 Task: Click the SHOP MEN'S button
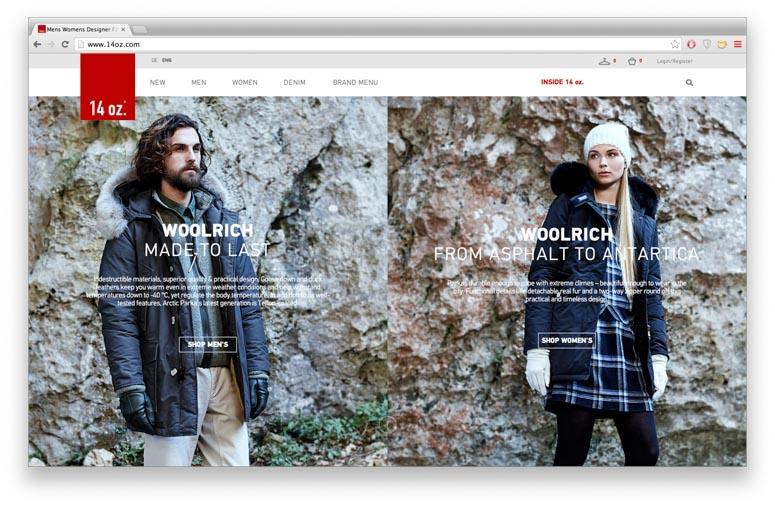pos(208,344)
